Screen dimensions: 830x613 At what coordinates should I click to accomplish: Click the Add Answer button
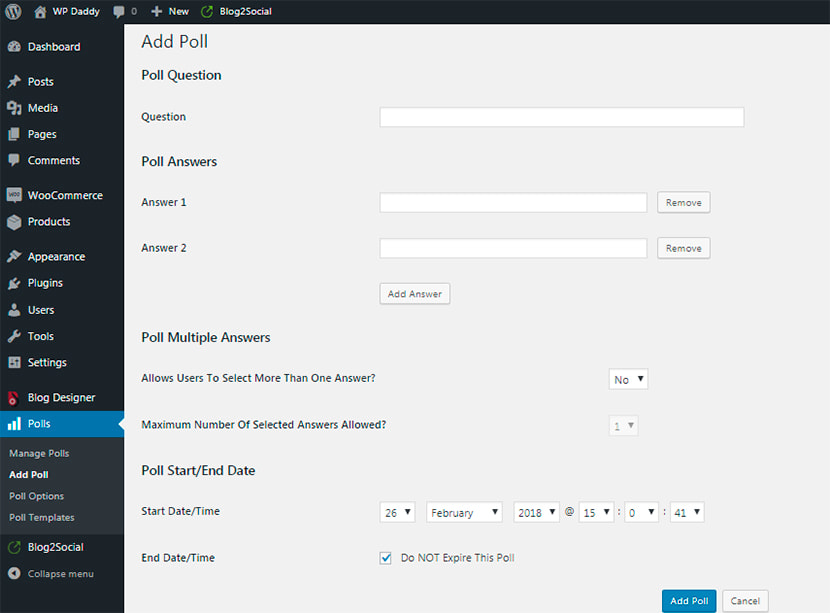tap(414, 294)
